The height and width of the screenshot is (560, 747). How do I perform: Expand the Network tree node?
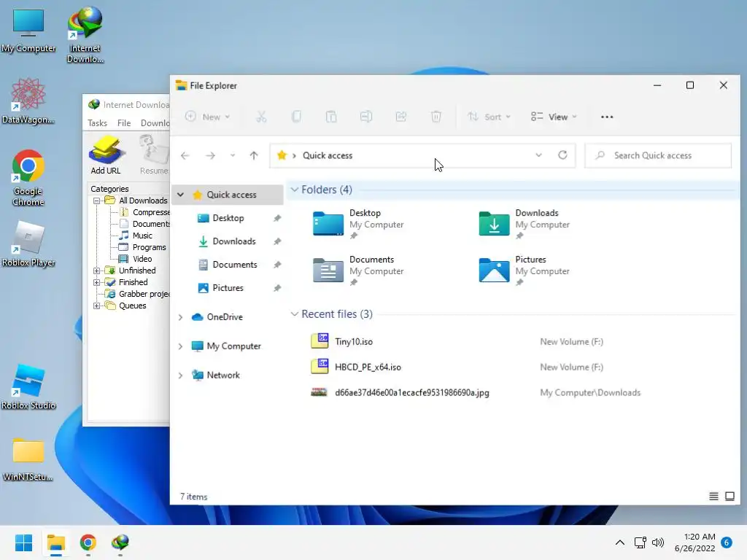(x=181, y=376)
